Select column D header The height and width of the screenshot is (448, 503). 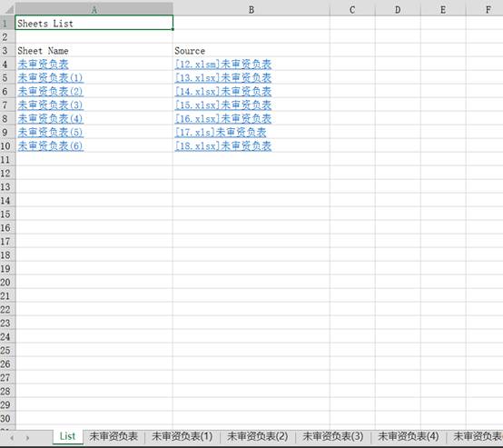[x=398, y=9]
